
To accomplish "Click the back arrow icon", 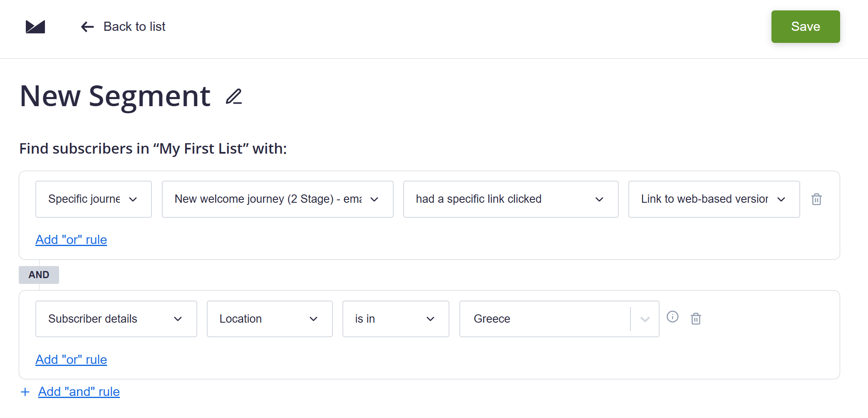I will click(87, 27).
